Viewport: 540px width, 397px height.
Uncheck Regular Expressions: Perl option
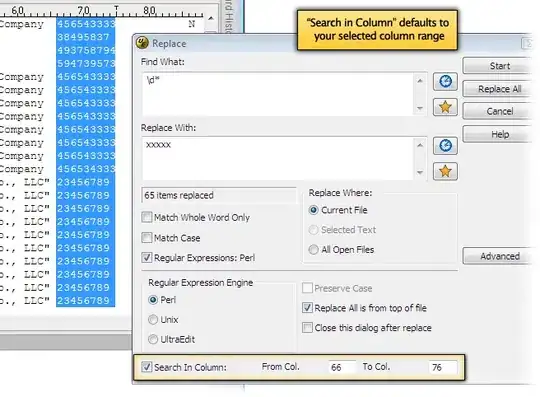(x=146, y=258)
